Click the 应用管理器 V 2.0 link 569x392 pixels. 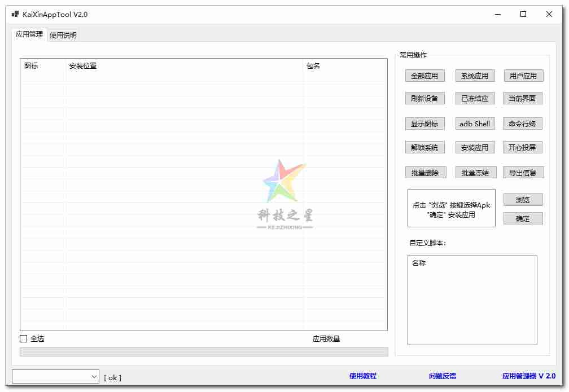click(x=528, y=376)
